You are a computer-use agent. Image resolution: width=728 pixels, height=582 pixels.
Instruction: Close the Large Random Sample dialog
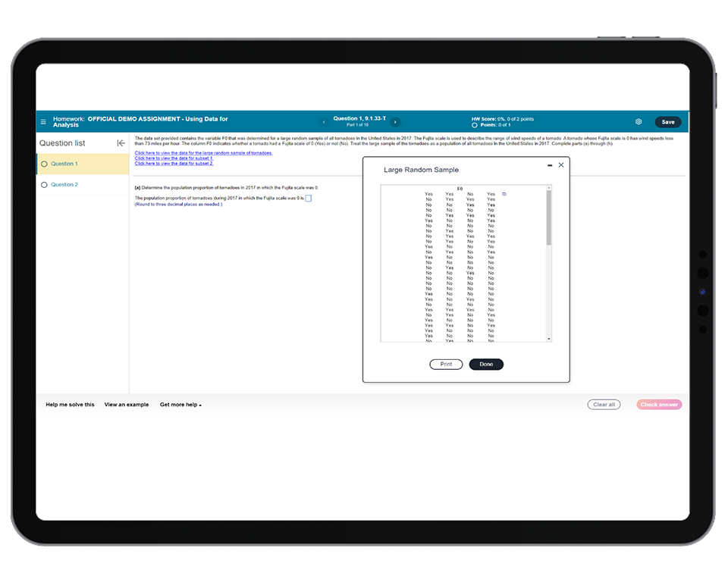coord(561,165)
